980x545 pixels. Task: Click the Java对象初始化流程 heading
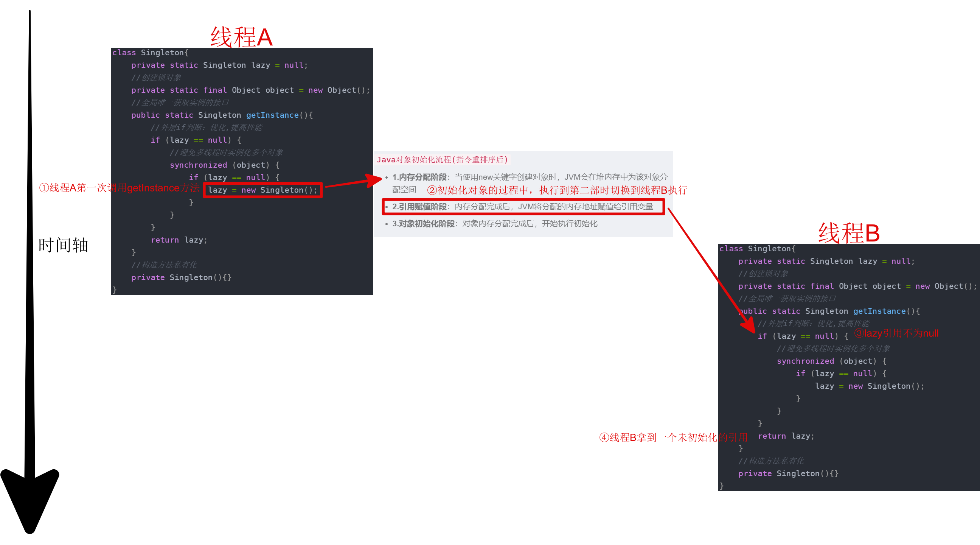442,159
